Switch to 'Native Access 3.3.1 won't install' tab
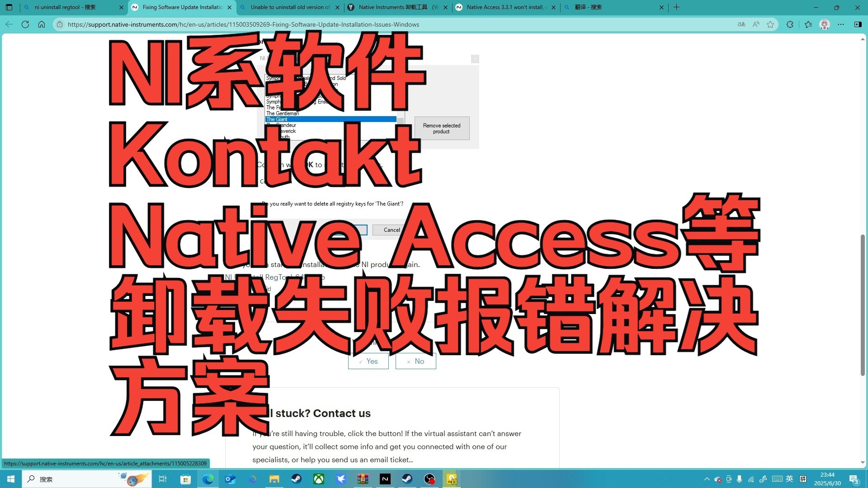This screenshot has height=488, width=868. 506,7
